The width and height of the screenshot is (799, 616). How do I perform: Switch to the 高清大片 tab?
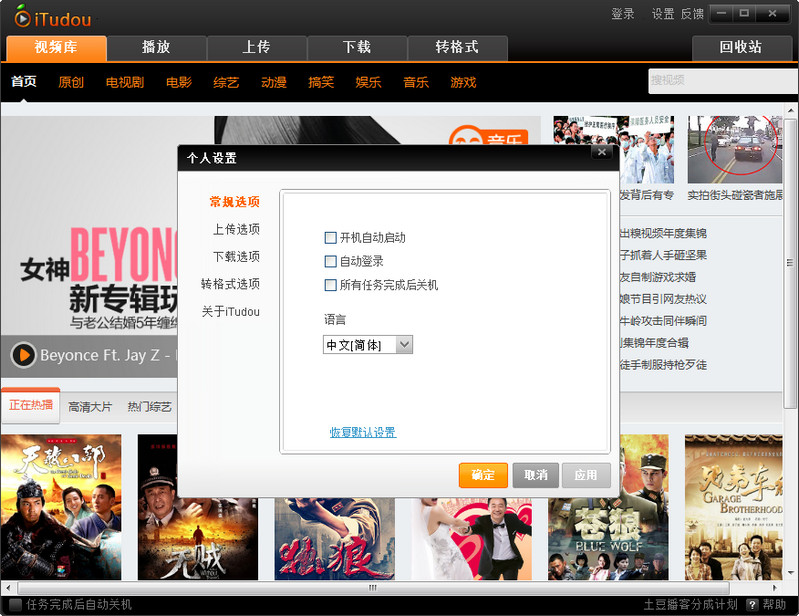[90, 407]
